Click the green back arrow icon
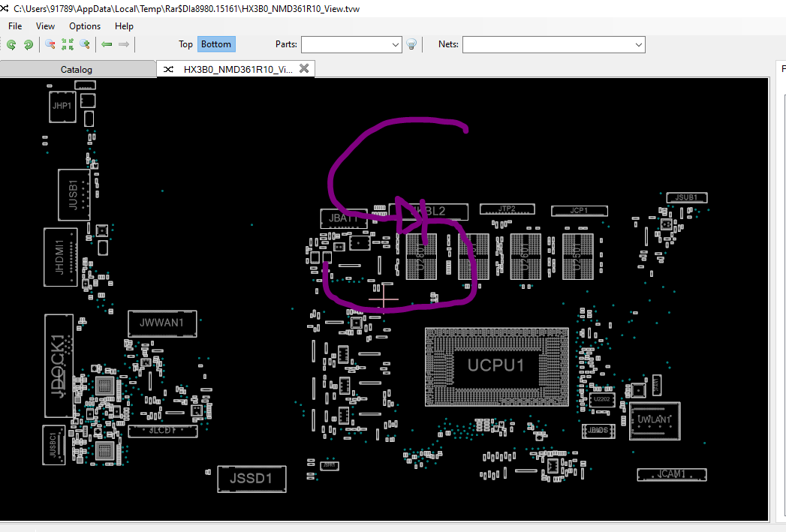Image resolution: width=786 pixels, height=532 pixels. click(107, 44)
